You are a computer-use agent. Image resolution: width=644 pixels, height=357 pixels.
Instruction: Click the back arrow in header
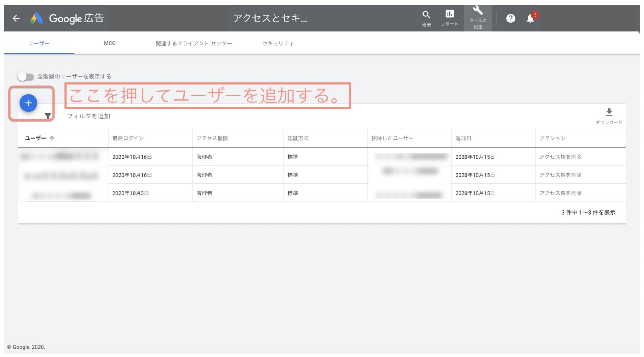click(16, 18)
